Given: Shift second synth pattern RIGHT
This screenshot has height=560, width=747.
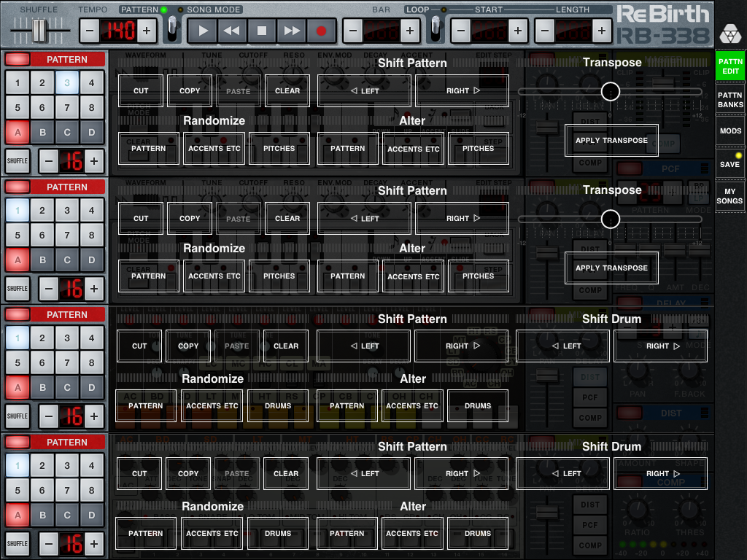Looking at the screenshot, I should point(462,218).
